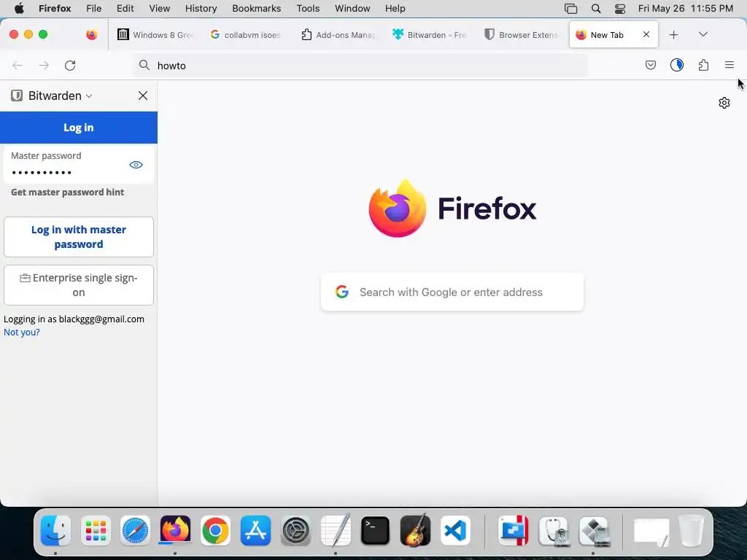Open Firefox application hamburger menu

coord(729,65)
